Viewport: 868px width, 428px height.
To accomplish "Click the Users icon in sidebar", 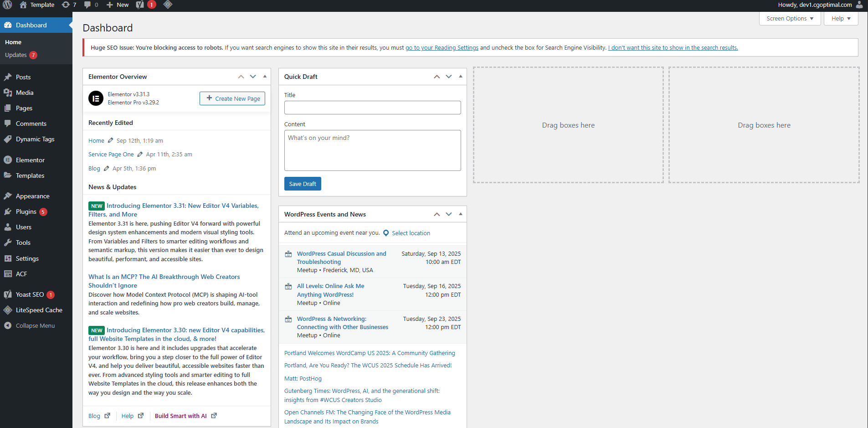I will (8, 227).
